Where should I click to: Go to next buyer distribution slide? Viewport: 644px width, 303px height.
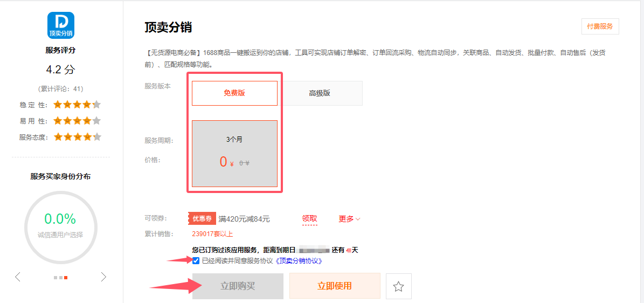[103, 277]
